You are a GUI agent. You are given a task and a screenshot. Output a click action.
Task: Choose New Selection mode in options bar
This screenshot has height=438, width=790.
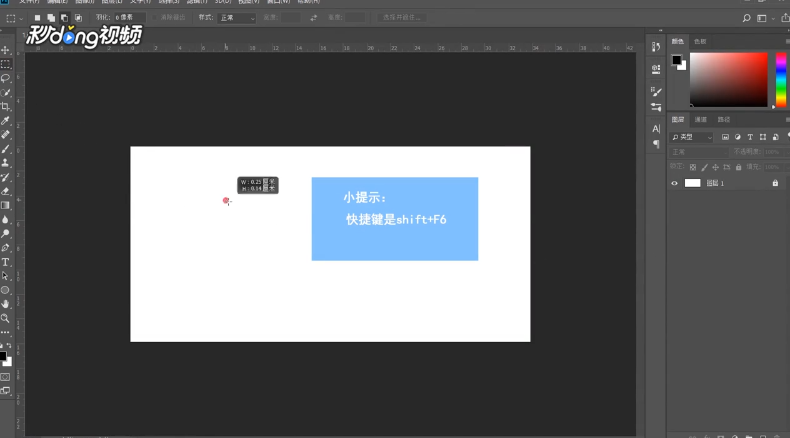(37, 18)
